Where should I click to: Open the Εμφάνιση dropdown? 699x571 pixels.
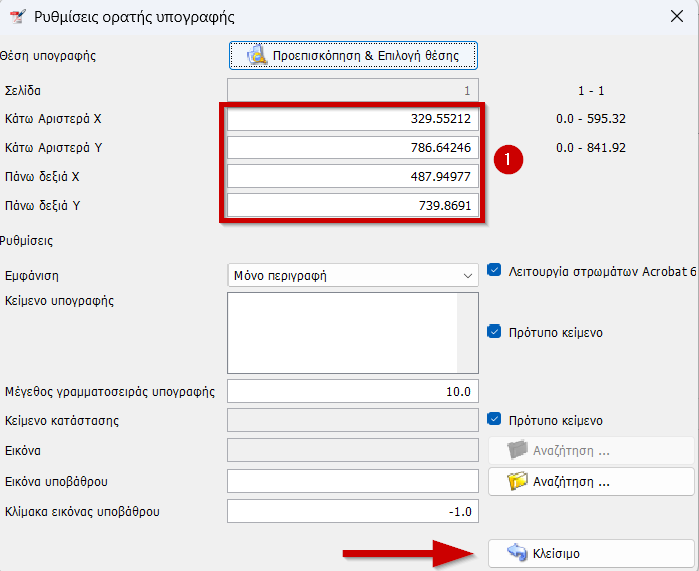point(353,275)
